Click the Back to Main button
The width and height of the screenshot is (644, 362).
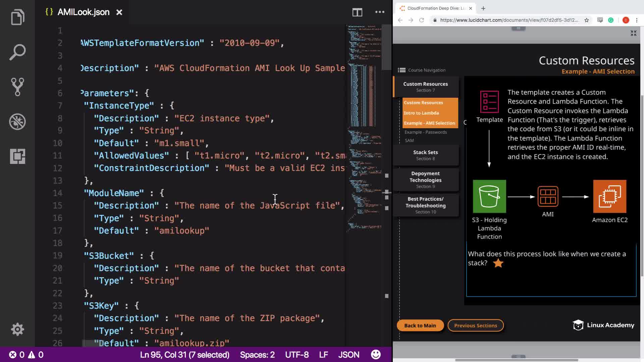420,325
